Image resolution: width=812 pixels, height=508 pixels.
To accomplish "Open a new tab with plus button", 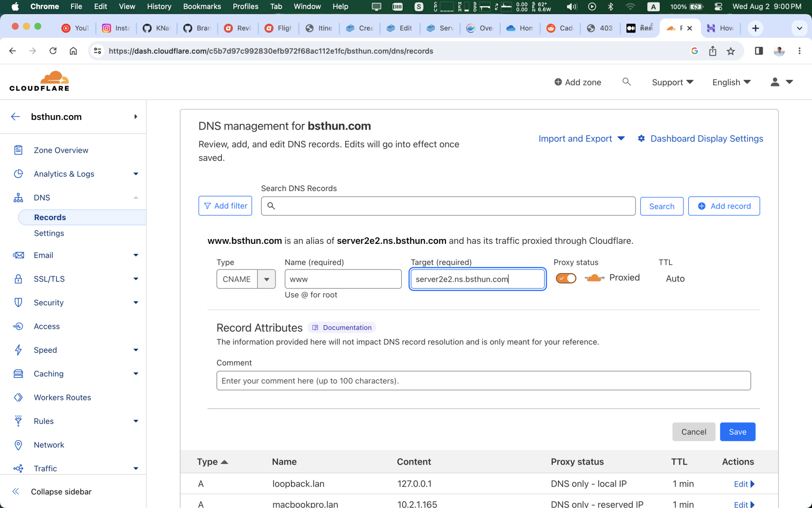I will point(755,28).
